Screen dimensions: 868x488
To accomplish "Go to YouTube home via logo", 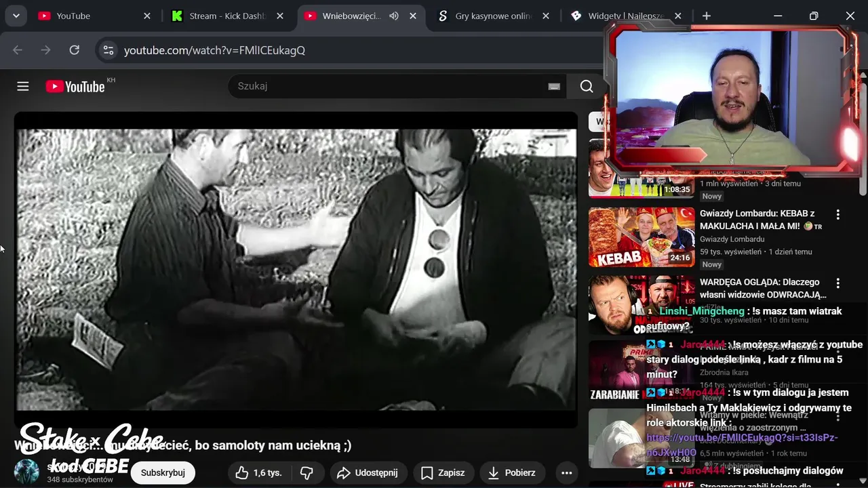I will pyautogui.click(x=75, y=86).
